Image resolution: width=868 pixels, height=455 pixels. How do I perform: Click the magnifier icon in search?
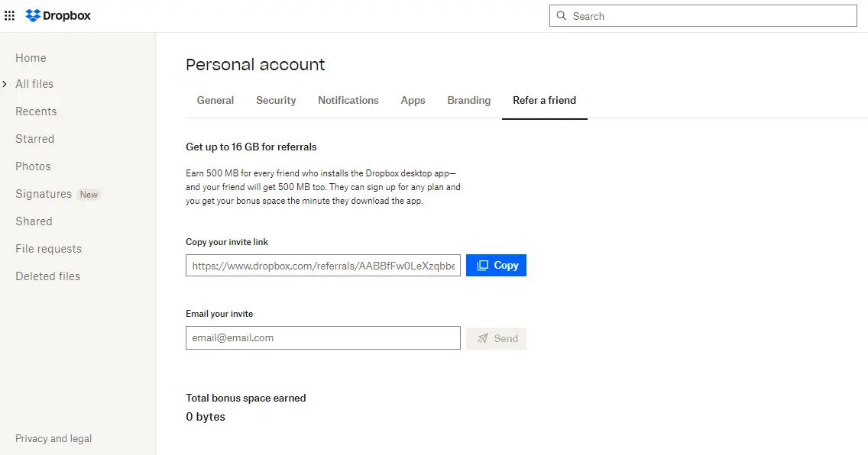[562, 16]
